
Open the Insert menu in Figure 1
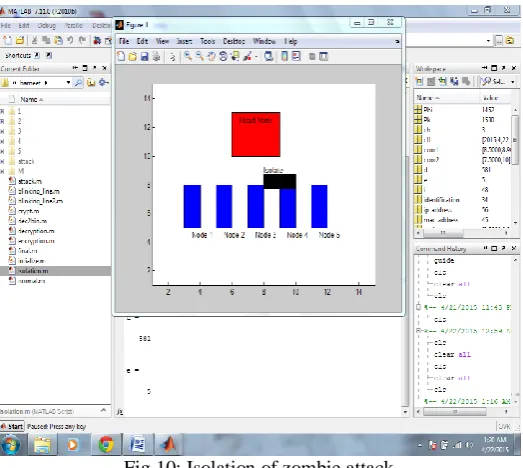click(x=184, y=41)
